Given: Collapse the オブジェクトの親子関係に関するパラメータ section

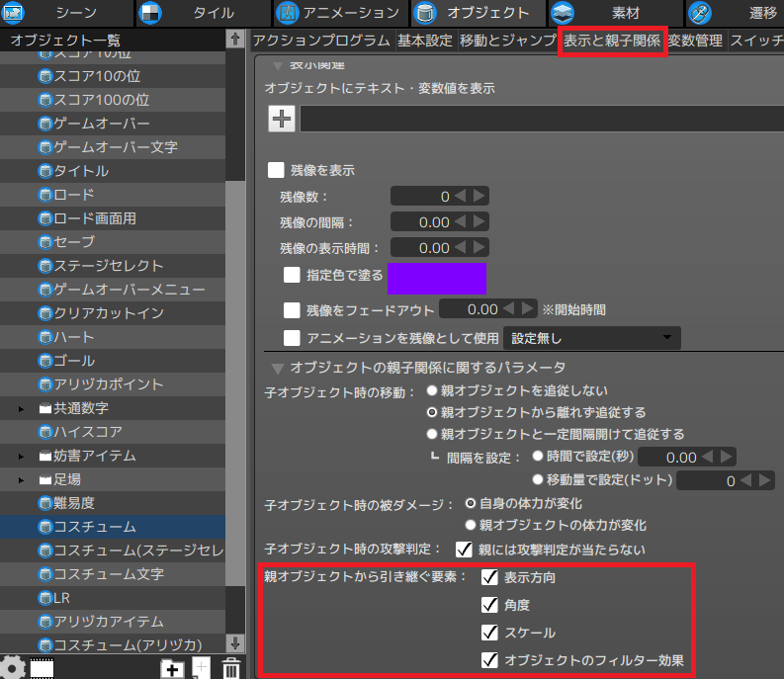Looking at the screenshot, I should [277, 369].
